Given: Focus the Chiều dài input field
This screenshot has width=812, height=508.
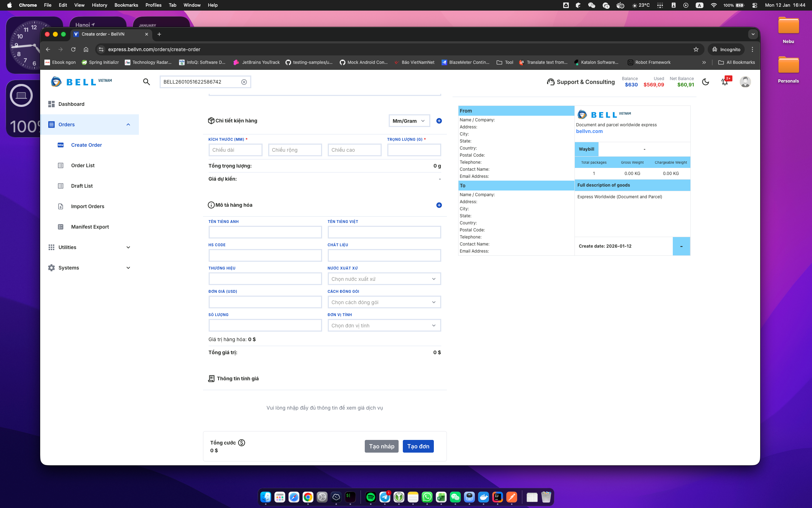Looking at the screenshot, I should pyautogui.click(x=235, y=150).
